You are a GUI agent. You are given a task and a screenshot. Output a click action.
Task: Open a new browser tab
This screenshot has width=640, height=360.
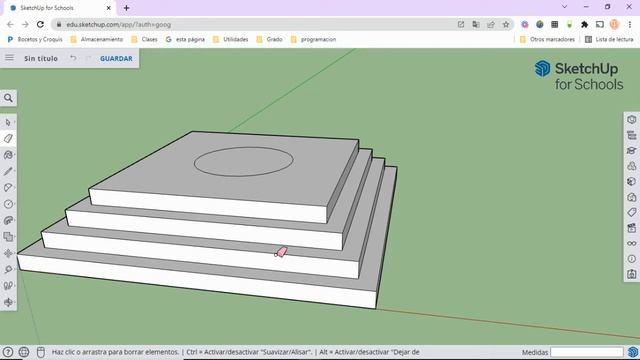[127, 8]
